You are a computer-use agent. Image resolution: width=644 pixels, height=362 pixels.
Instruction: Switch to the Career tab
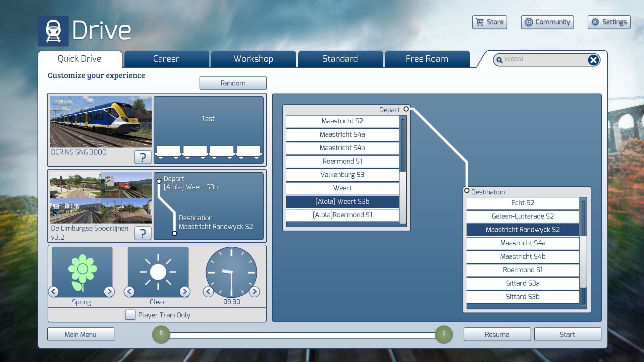pyautogui.click(x=166, y=59)
